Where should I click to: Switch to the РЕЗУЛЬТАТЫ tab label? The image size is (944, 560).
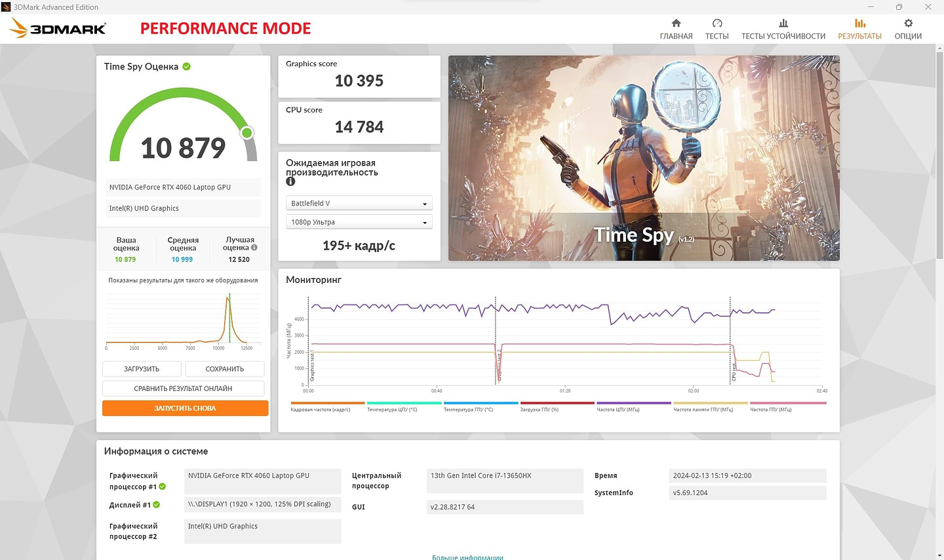(859, 36)
